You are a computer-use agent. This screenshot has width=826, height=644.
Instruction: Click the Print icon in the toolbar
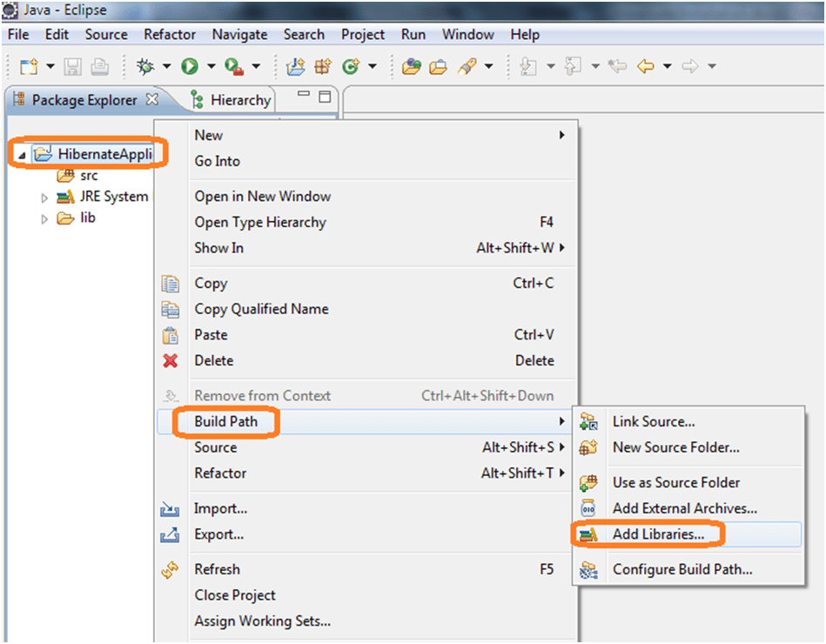(98, 66)
